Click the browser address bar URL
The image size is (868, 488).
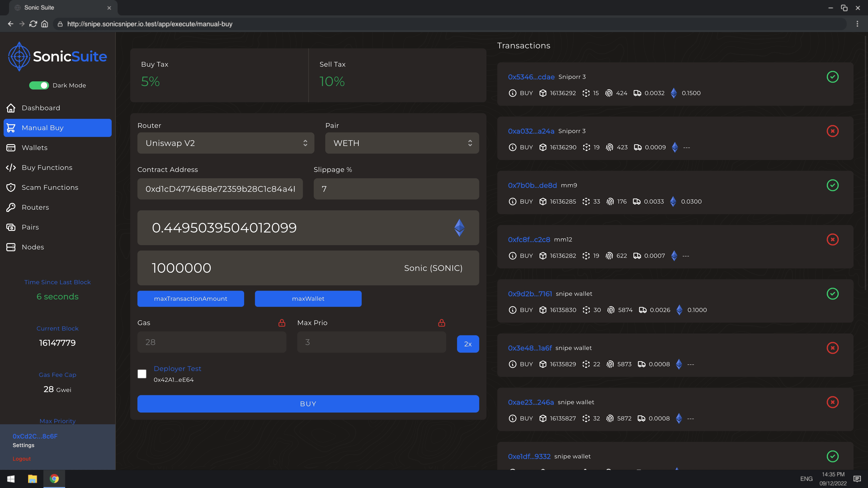[x=150, y=24]
